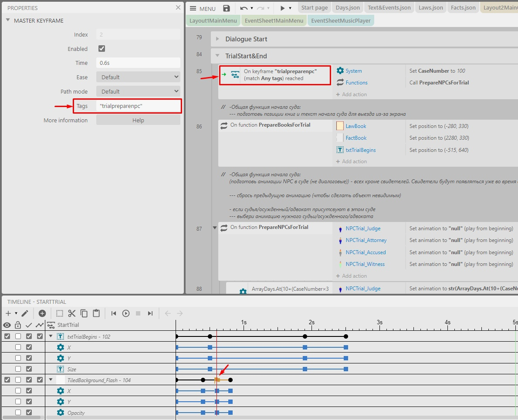Paste keyframes with the clipboard icon

96,313
